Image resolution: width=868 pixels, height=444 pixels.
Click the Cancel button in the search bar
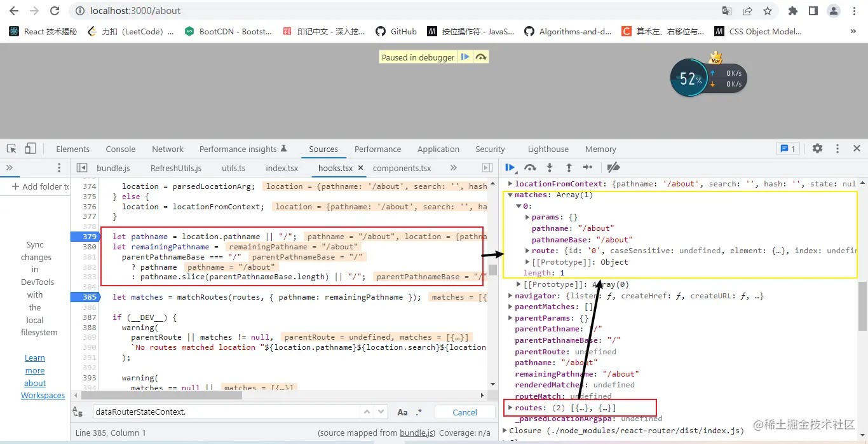tap(465, 412)
